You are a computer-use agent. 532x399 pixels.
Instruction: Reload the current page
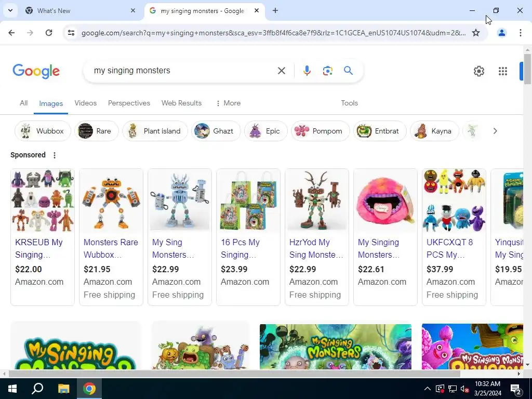(49, 33)
